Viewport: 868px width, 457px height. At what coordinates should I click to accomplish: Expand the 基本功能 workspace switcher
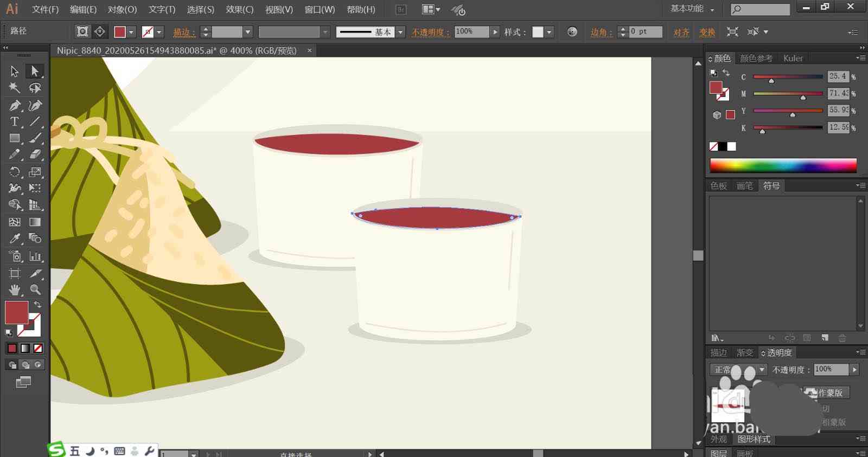(692, 9)
